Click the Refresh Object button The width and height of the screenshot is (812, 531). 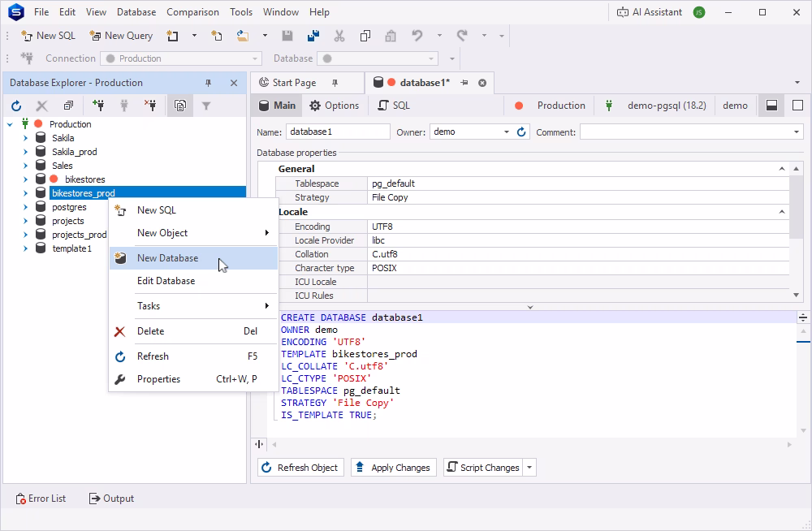(x=301, y=468)
